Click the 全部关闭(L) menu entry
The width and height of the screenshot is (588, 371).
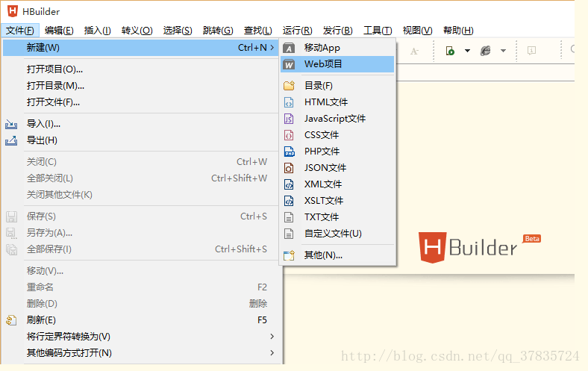coord(140,178)
